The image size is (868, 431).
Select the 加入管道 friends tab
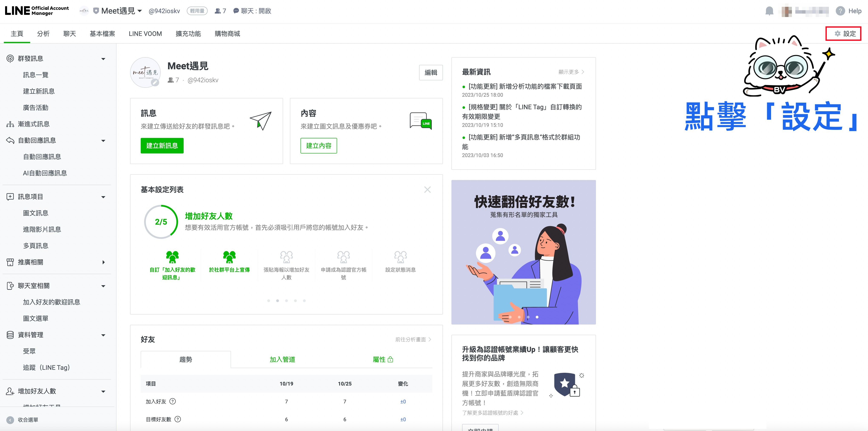[x=282, y=360]
